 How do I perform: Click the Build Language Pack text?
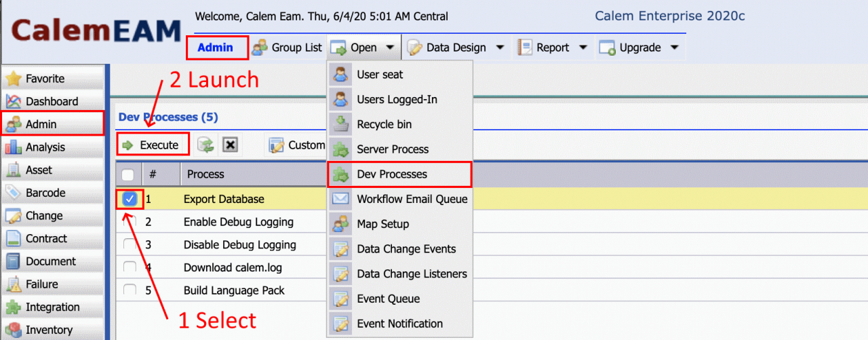(234, 290)
